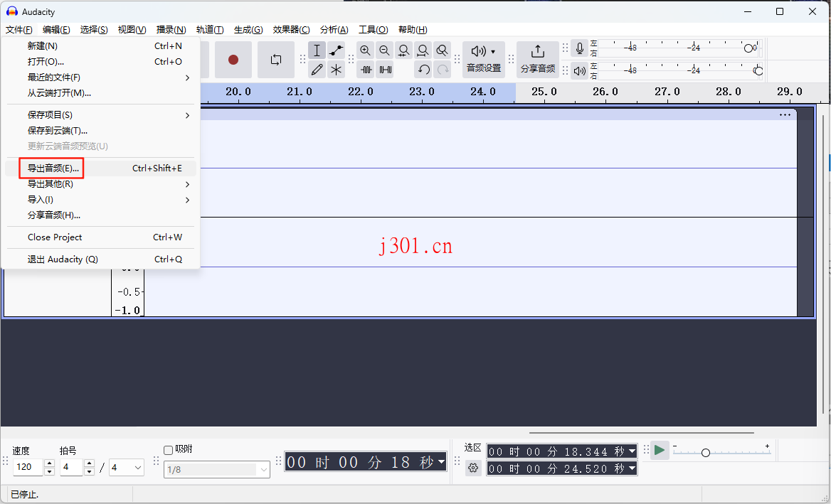Click the horizontal scrollbar thumb
Image resolution: width=831 pixels, height=504 pixels.
641,432
